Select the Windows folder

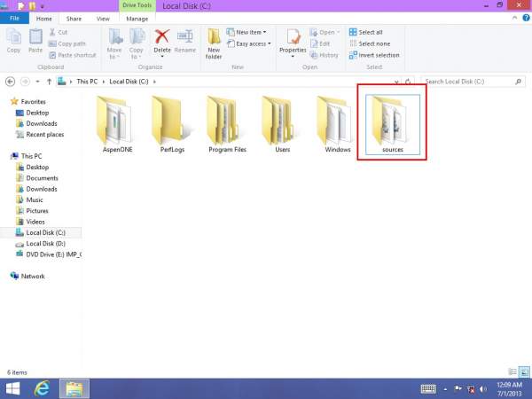coord(338,124)
